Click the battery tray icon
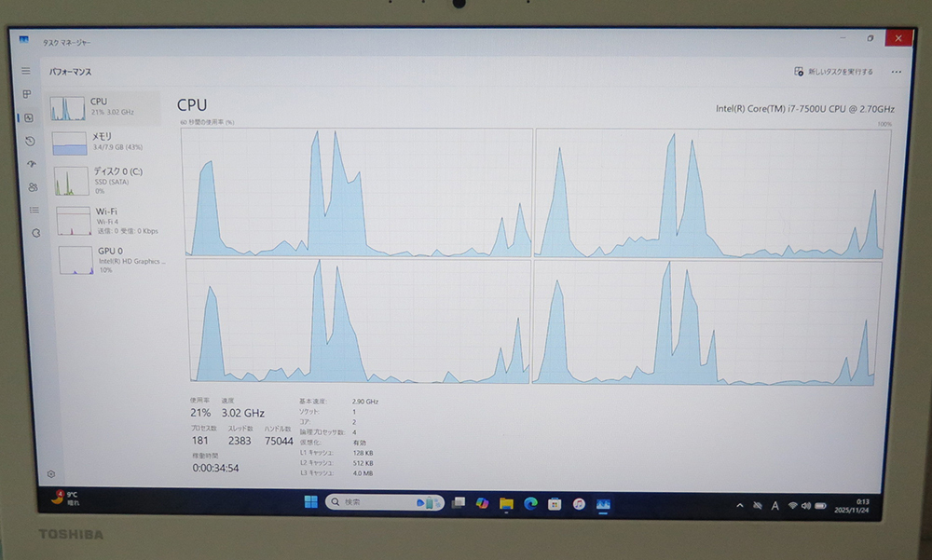The image size is (932, 560). point(821,506)
